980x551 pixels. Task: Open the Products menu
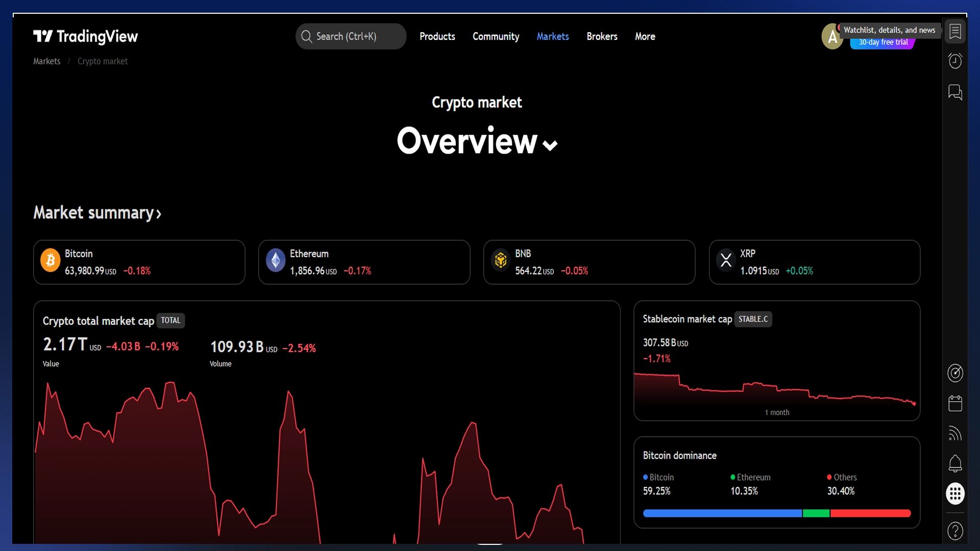(x=437, y=36)
